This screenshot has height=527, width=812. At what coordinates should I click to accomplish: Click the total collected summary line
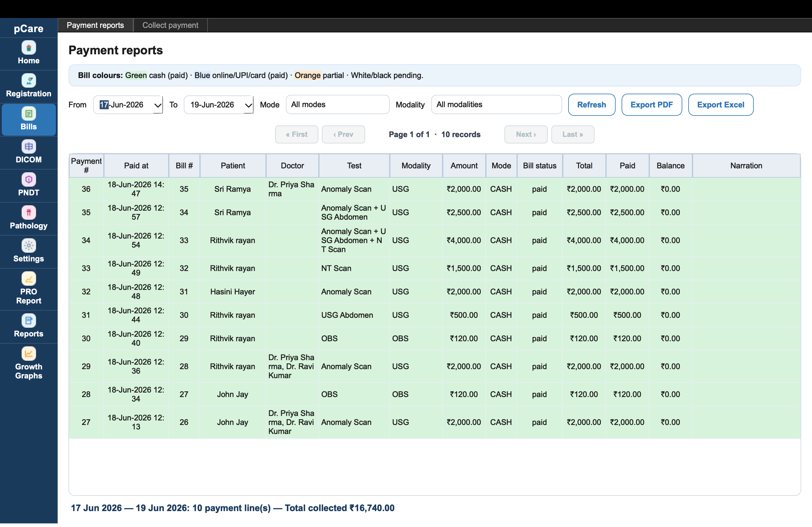pyautogui.click(x=233, y=508)
